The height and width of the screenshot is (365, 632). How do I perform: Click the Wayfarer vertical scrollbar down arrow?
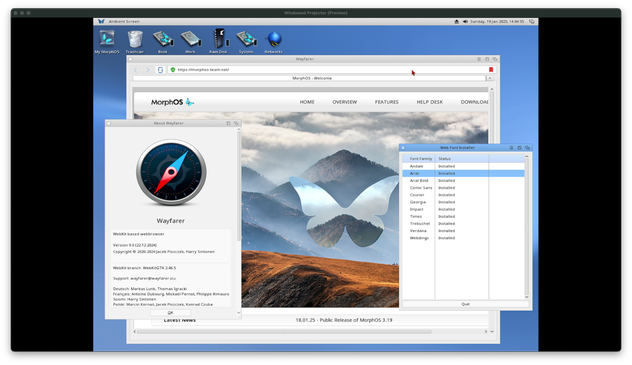pos(492,332)
